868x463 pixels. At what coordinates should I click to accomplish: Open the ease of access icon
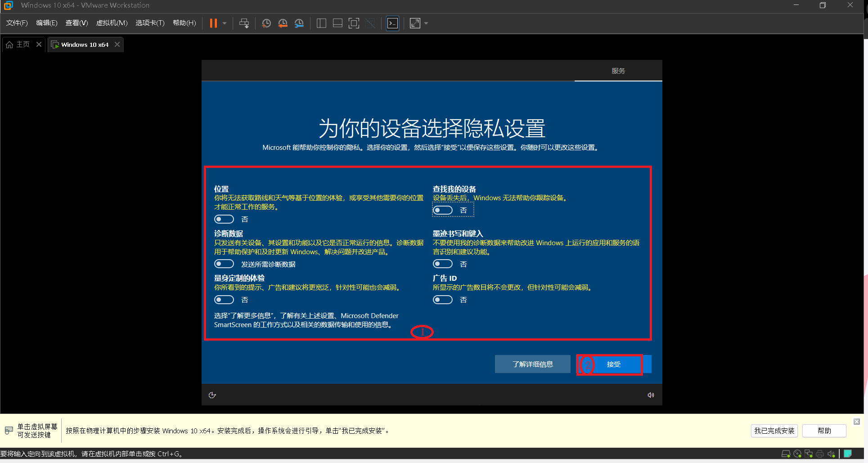point(212,395)
